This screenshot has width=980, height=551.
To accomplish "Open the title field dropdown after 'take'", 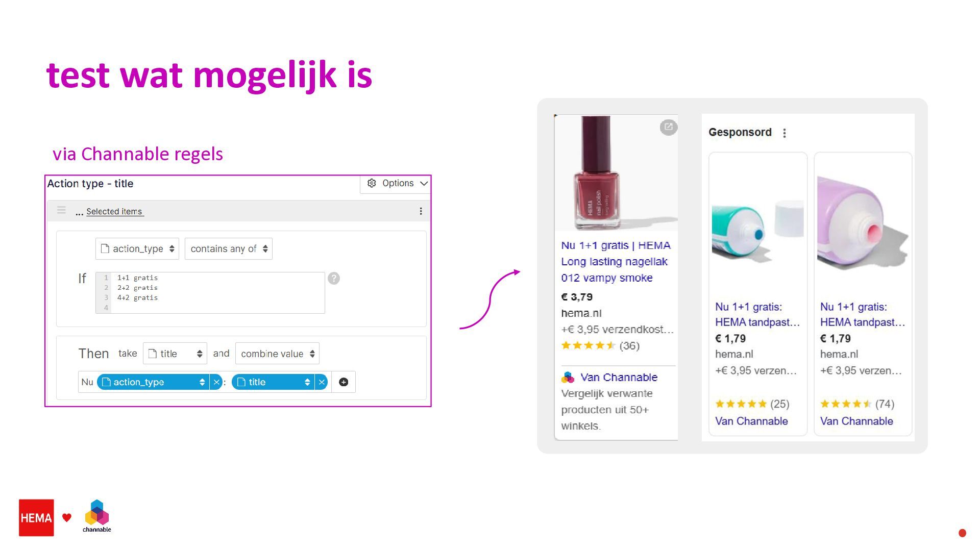I will pyautogui.click(x=175, y=354).
